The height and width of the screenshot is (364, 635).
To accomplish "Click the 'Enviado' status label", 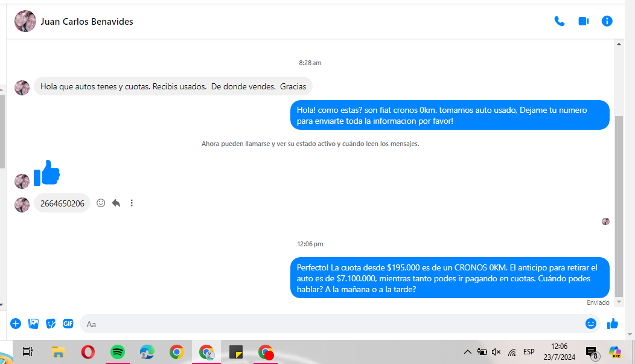I will click(x=598, y=302).
